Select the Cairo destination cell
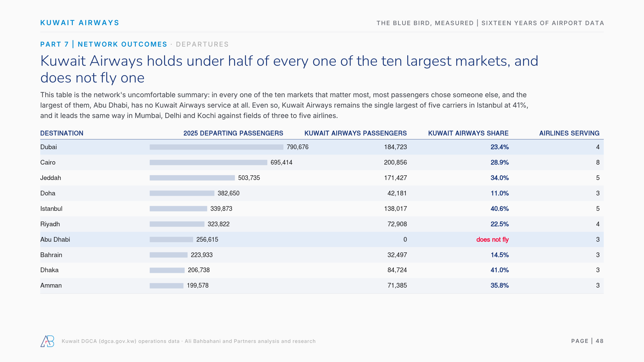 (48, 163)
